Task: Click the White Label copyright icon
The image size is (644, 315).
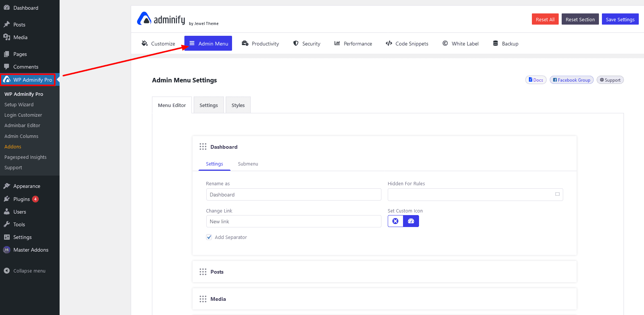Action: (445, 43)
